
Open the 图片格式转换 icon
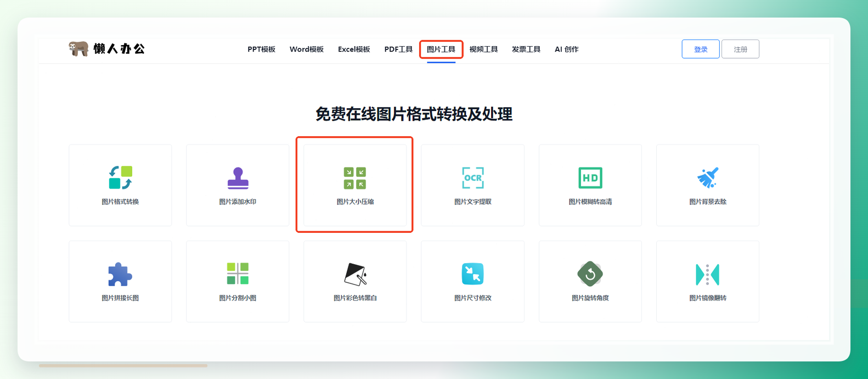(120, 177)
